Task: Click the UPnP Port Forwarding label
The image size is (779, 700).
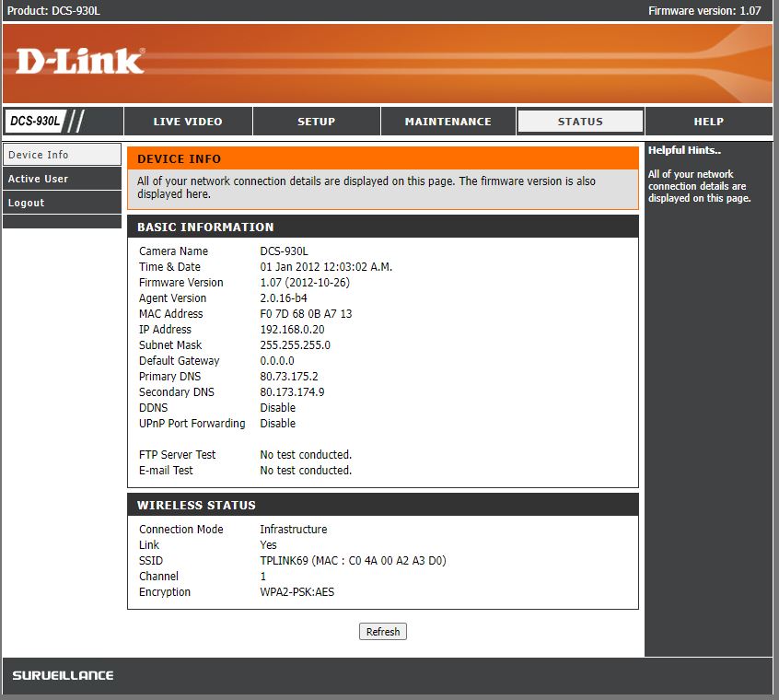Action: pos(192,424)
